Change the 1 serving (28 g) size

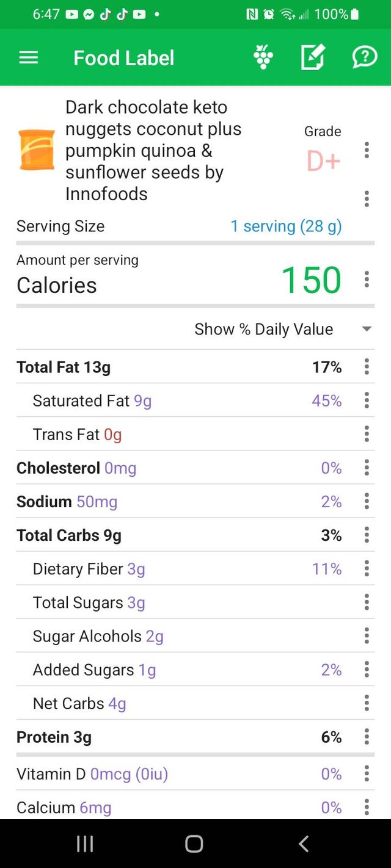286,226
